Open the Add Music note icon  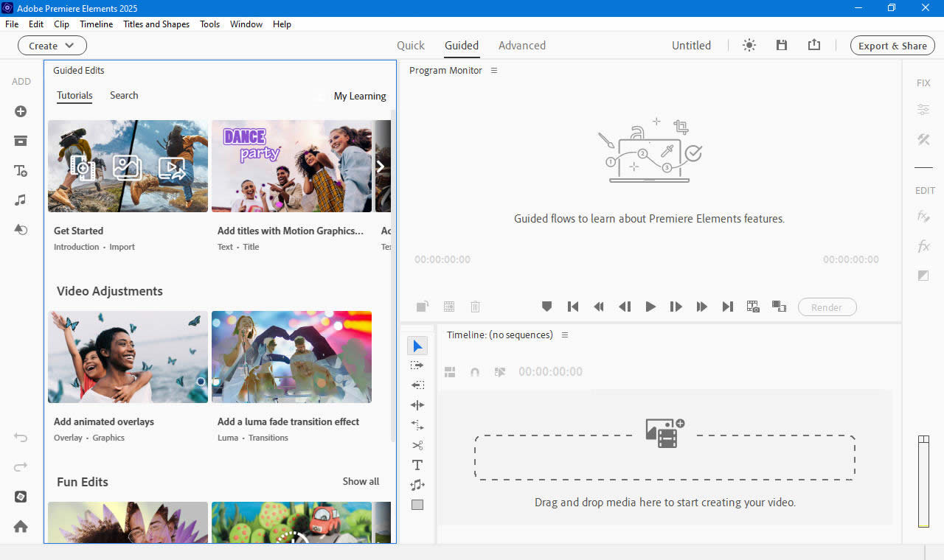coord(21,200)
